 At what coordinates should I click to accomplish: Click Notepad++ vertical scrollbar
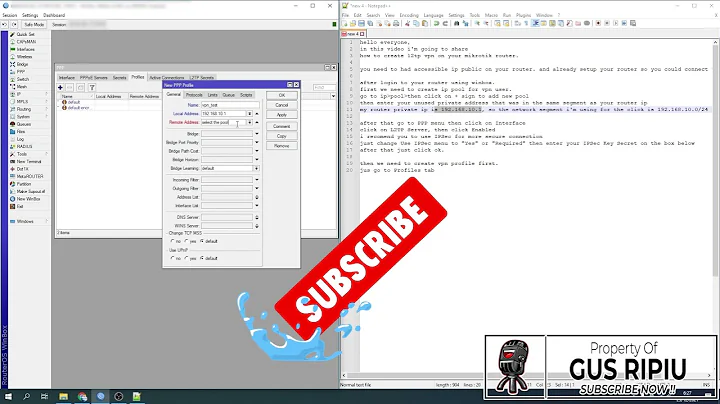pos(715,161)
